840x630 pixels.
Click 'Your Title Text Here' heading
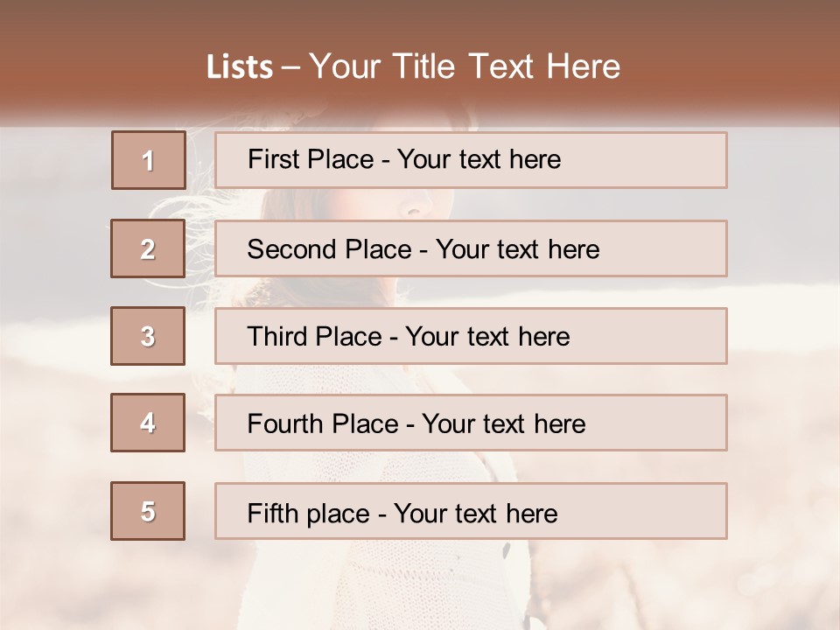click(x=465, y=66)
